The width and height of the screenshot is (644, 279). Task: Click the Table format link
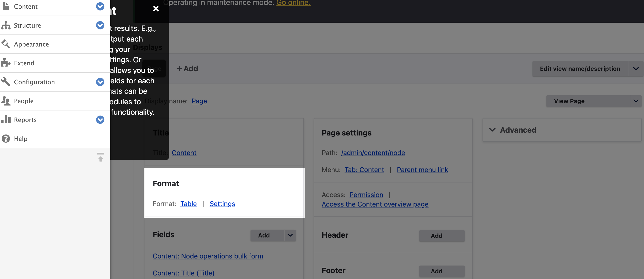(x=189, y=204)
